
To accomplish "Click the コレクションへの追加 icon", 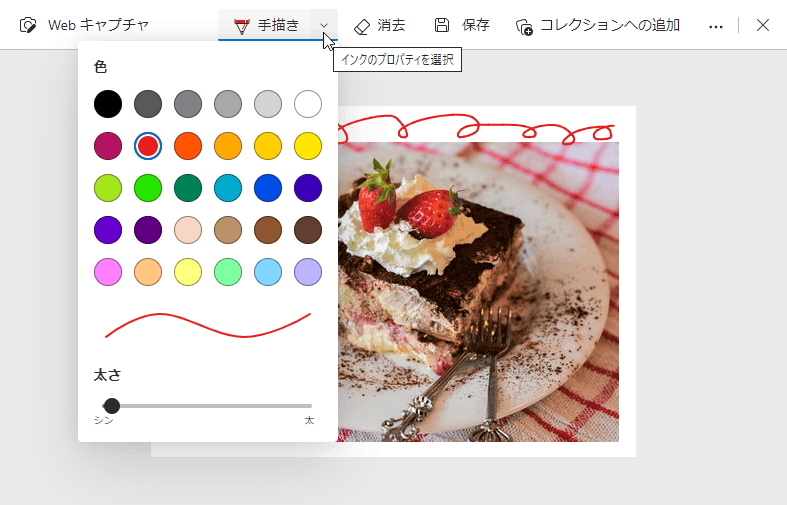I will tap(524, 27).
